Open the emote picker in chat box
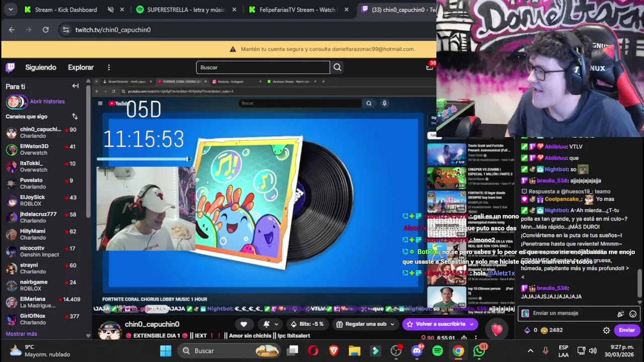This screenshot has width=644, height=362. pos(633,314)
